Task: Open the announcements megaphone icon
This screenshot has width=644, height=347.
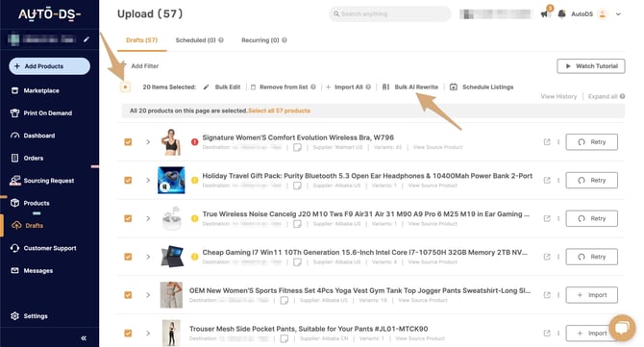Action: (x=545, y=14)
